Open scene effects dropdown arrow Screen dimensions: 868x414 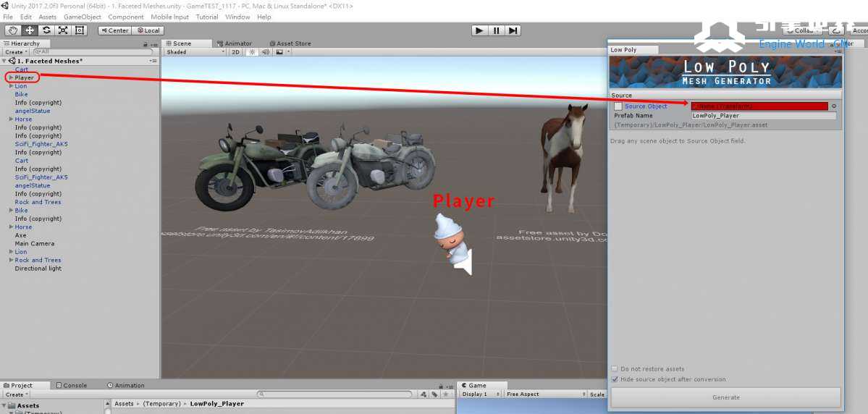(288, 52)
